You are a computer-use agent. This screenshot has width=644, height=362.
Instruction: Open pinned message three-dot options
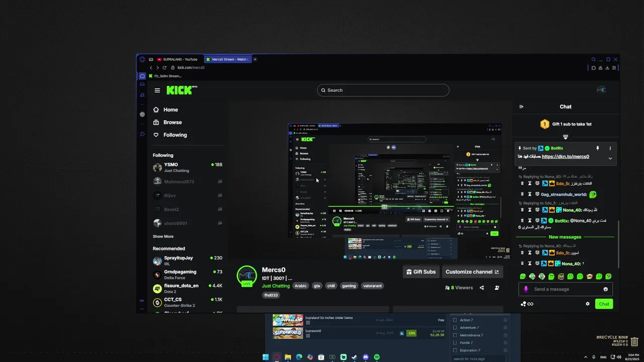coord(610,148)
